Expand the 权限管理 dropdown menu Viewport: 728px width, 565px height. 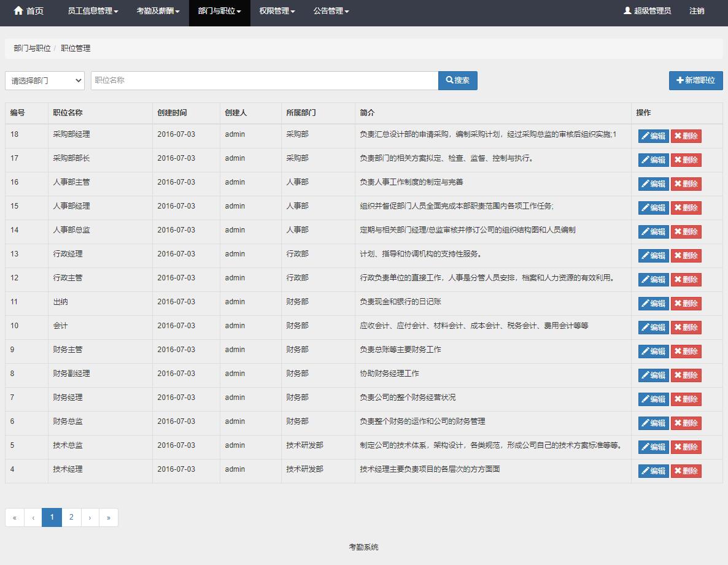click(x=277, y=10)
